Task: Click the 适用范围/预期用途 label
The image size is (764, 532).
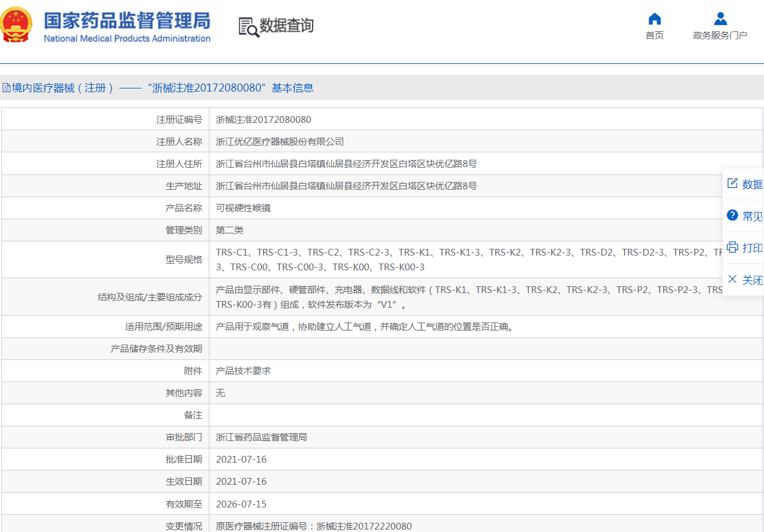Action: pyautogui.click(x=164, y=326)
